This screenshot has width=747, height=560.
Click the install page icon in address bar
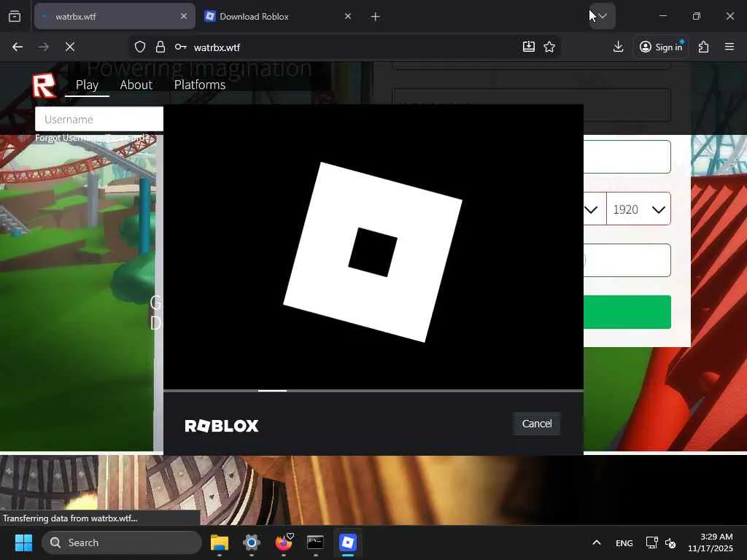point(529,46)
